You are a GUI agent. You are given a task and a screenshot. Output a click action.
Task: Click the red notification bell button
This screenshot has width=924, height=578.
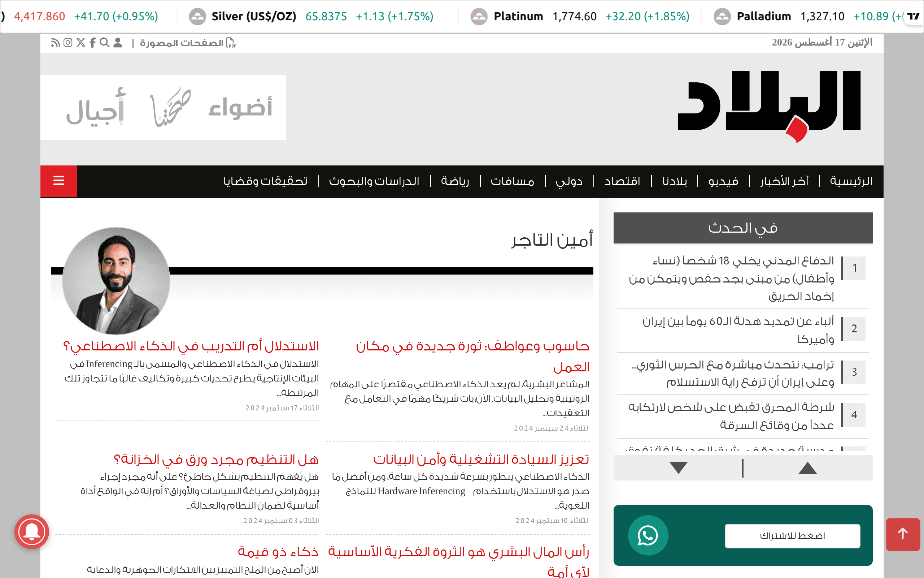(32, 532)
